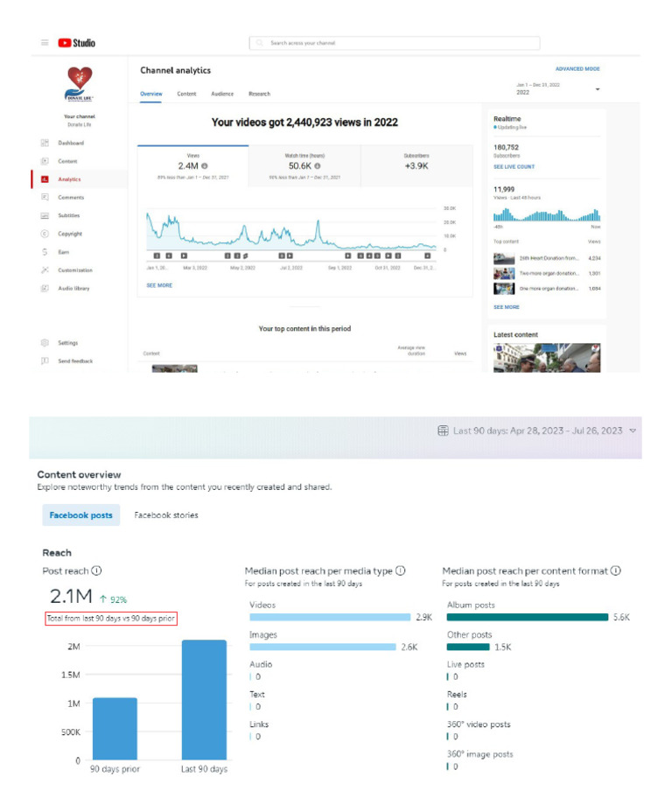Click SEE LIVE COUNT link

pyautogui.click(x=514, y=167)
